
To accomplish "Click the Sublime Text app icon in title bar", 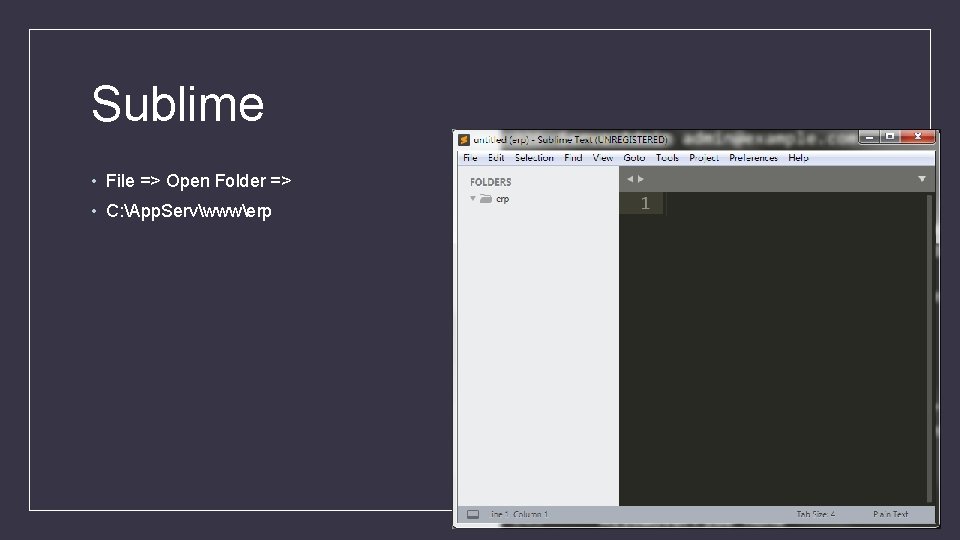I will [464, 140].
